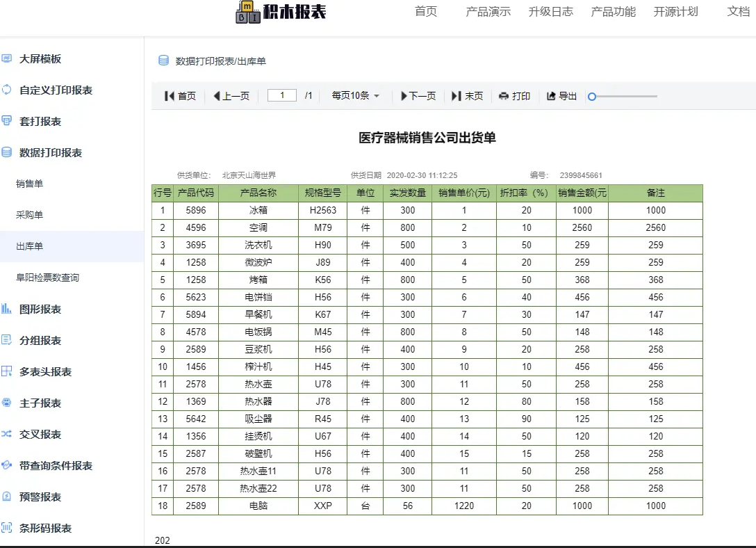Screen dimensions: 756x548
Task: Click the 末页 last page button
Action: [467, 96]
